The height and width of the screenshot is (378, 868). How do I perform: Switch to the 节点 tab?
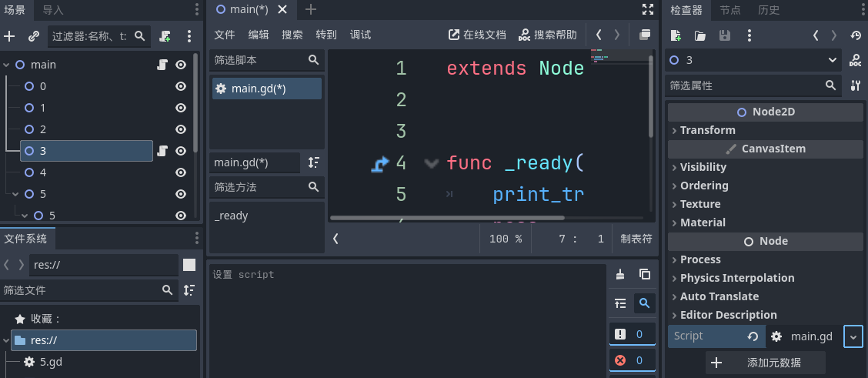[x=730, y=10]
